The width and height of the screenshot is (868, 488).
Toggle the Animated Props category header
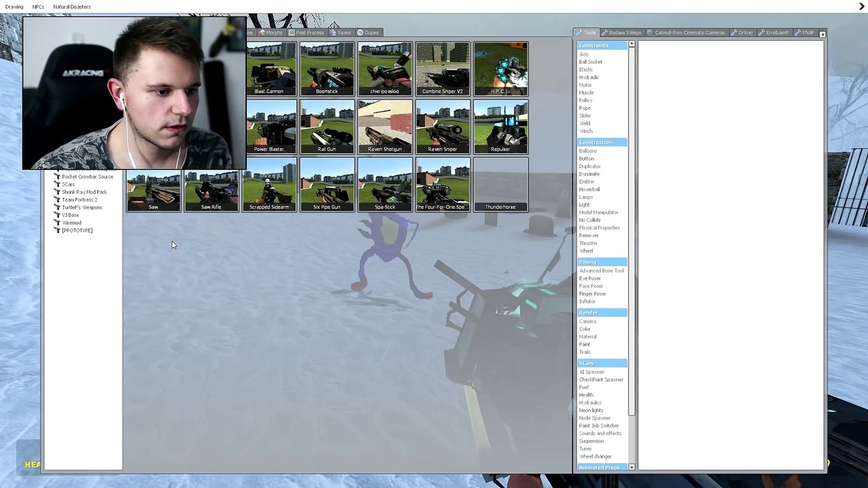[602, 468]
